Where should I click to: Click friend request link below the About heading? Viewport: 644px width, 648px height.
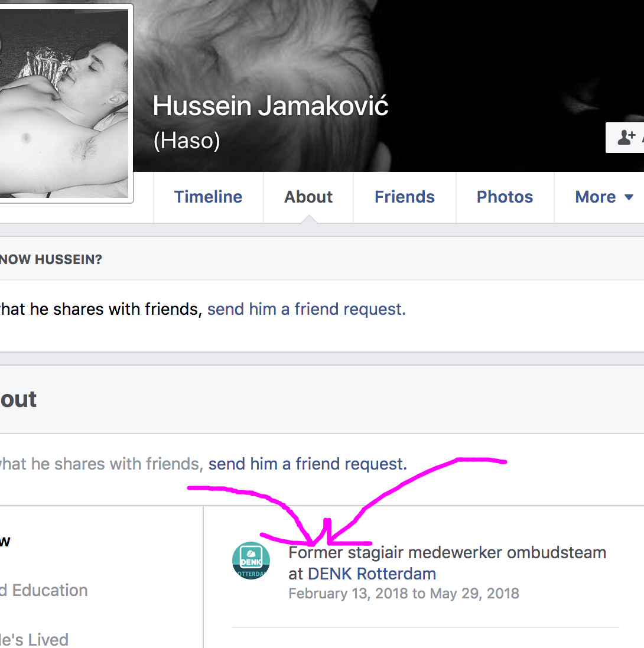pos(307,464)
